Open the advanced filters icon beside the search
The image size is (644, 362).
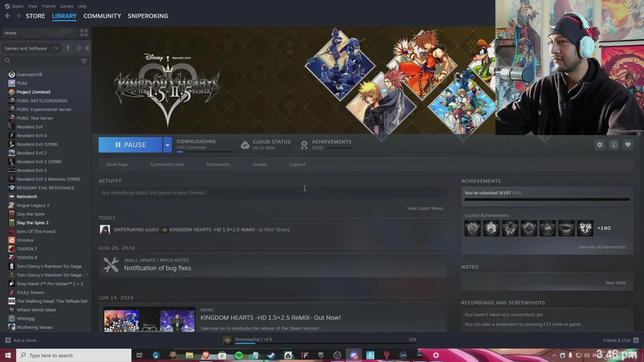click(84, 61)
